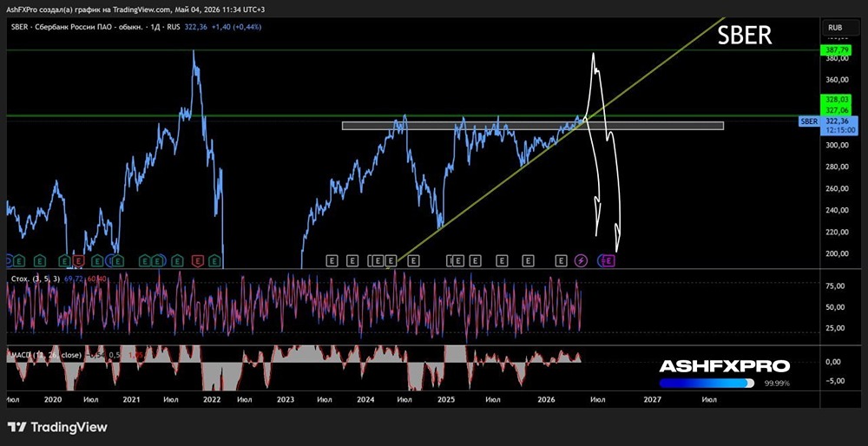This screenshot has height=446, width=868.
Task: Click the 200,00 price axis label
Action: click(837, 254)
